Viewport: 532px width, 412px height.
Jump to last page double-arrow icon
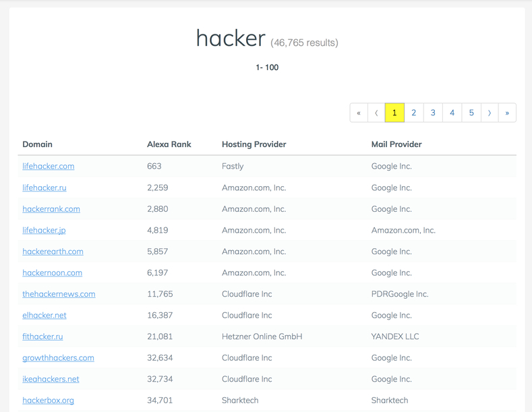(507, 113)
